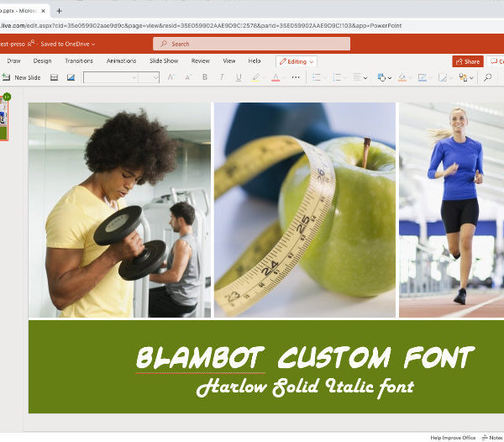504x442 pixels.
Task: Apply the text highlight color
Action: tap(255, 77)
